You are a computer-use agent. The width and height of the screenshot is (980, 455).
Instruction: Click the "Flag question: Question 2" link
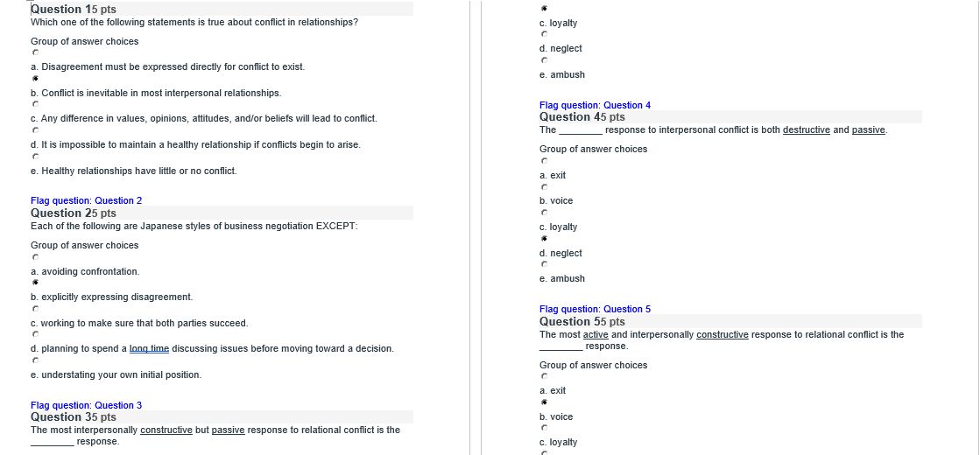coord(86,200)
